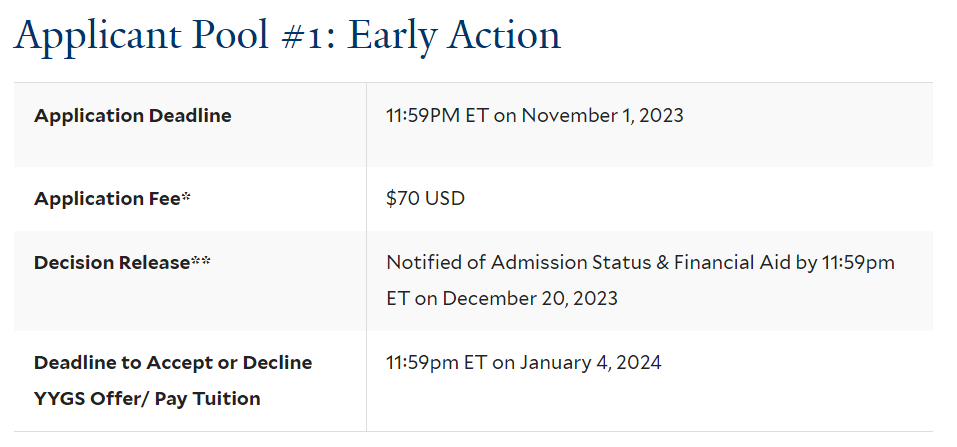Image resolution: width=957 pixels, height=447 pixels.
Task: Click the 'ET on December 20, 2023' line
Action: [502, 298]
